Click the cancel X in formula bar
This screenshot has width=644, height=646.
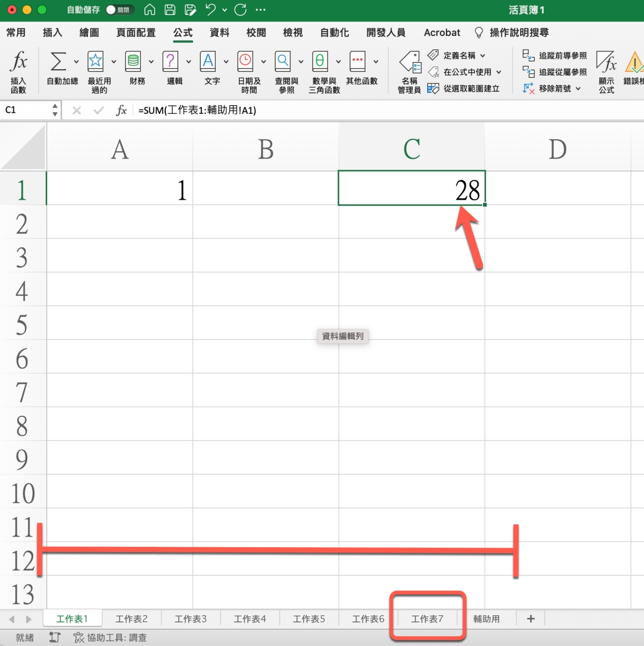point(77,110)
